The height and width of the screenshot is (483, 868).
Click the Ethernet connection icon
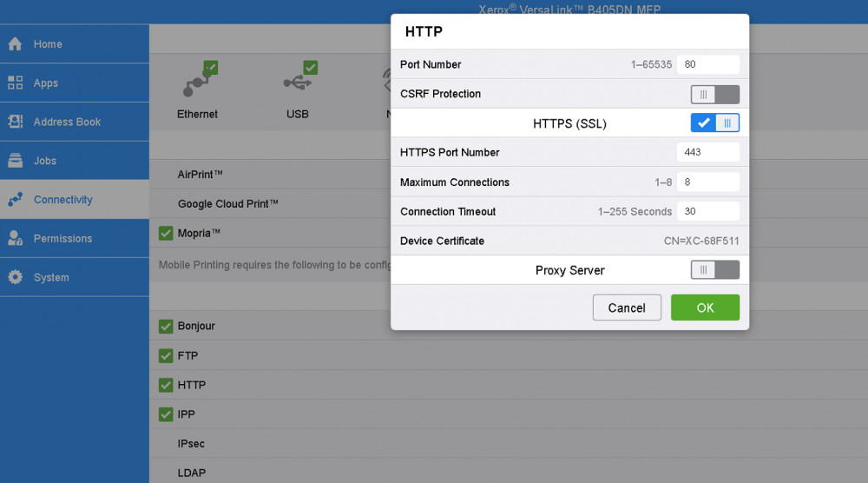198,83
